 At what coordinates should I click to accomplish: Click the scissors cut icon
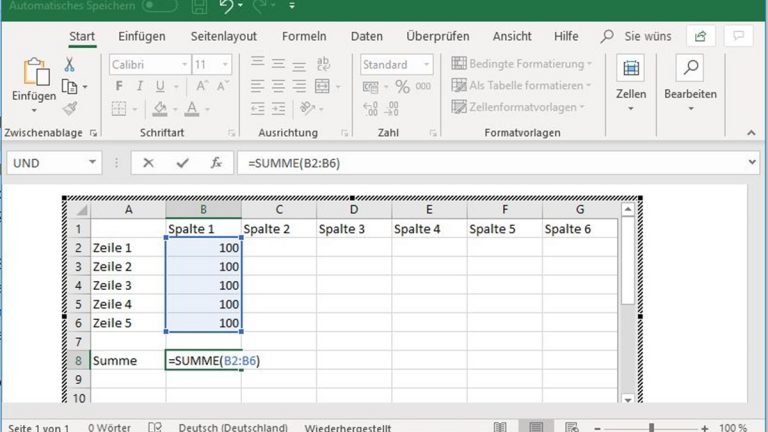pyautogui.click(x=70, y=64)
